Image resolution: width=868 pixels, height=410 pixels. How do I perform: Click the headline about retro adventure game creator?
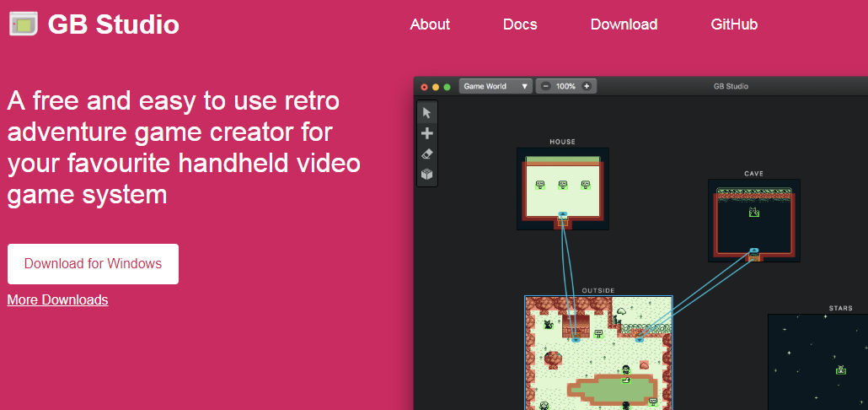[185, 148]
